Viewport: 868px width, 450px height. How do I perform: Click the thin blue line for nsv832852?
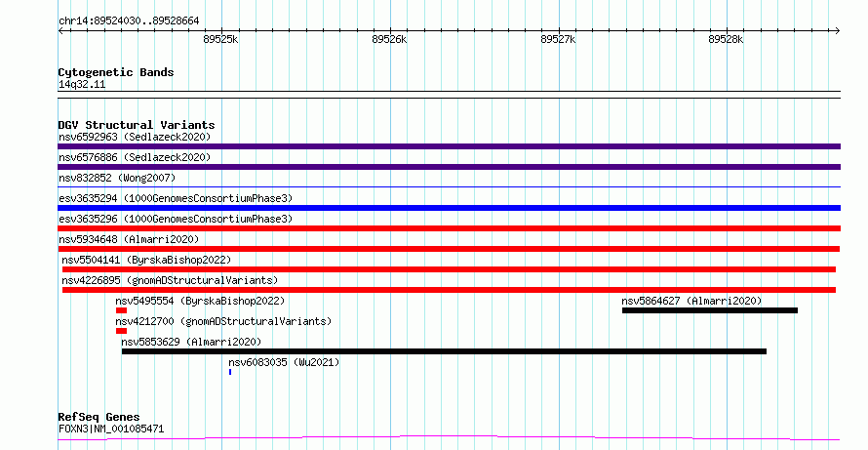(x=449, y=187)
